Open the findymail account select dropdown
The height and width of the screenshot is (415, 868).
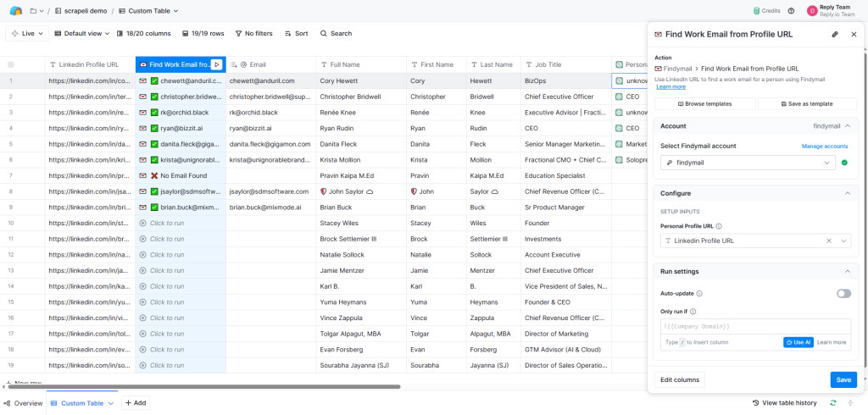[748, 163]
